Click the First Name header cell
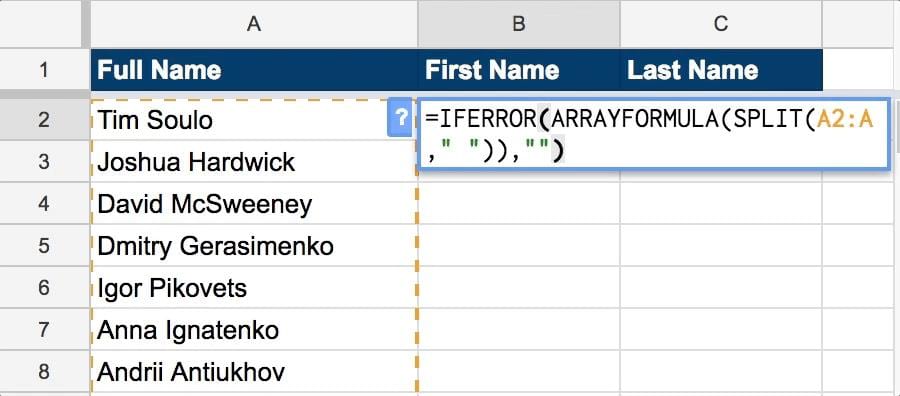The width and height of the screenshot is (900, 396). [519, 70]
